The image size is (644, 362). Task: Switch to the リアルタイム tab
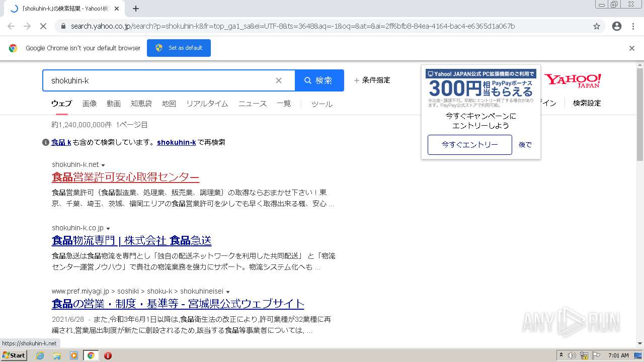(x=207, y=104)
